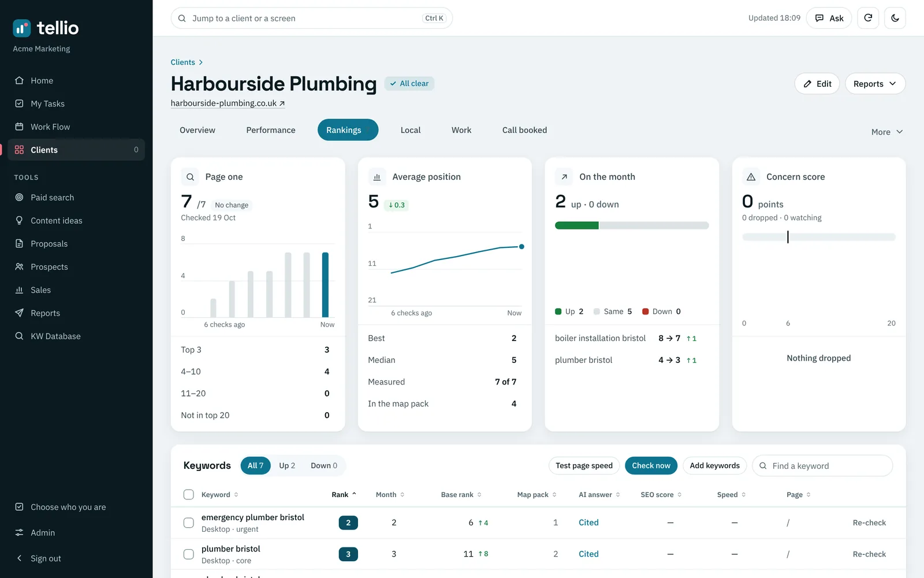The image size is (924, 578).
Task: Click Test page speed button
Action: coord(584,465)
